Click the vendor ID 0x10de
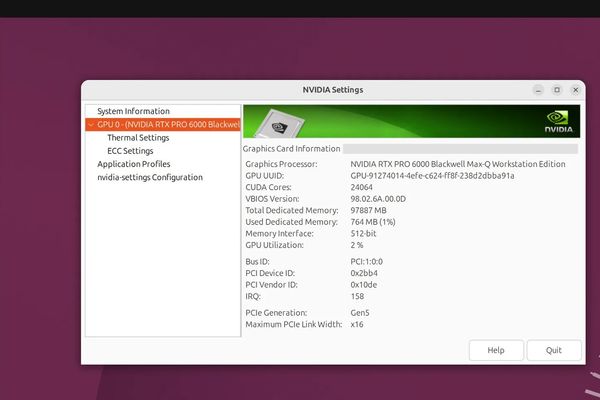 364,284
